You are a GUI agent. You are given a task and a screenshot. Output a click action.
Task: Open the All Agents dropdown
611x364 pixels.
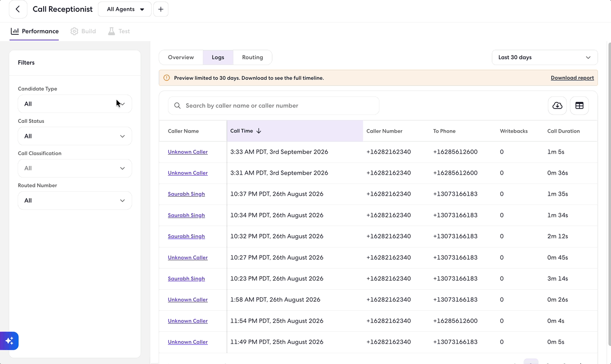[x=125, y=9]
